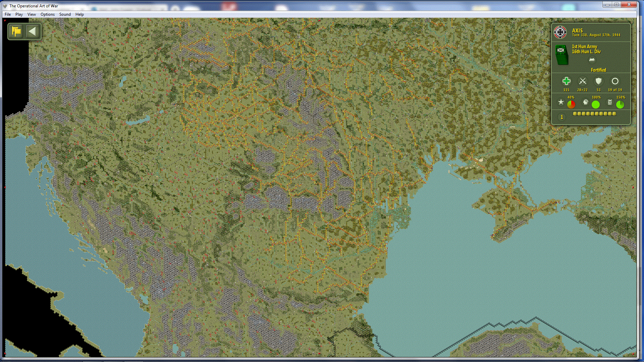Click the crossed swords attack icon
The height and width of the screenshot is (362, 644).
coord(582,81)
